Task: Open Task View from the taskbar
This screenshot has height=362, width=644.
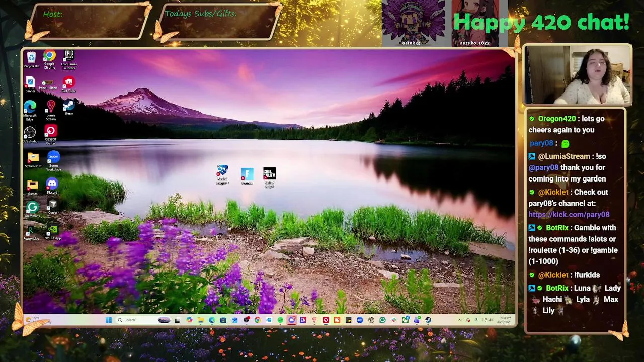Action: [177, 320]
